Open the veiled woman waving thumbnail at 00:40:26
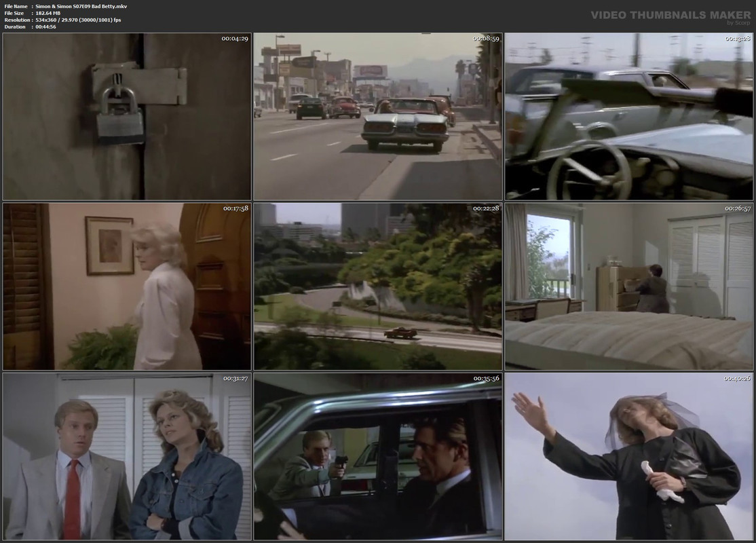 point(628,456)
